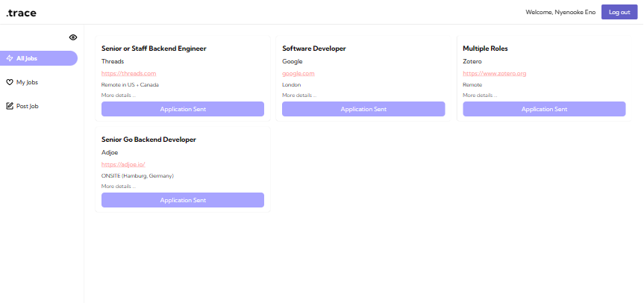Click the Welcome, Nyenooke Eno greeting
This screenshot has height=303, width=644.
[x=560, y=13]
